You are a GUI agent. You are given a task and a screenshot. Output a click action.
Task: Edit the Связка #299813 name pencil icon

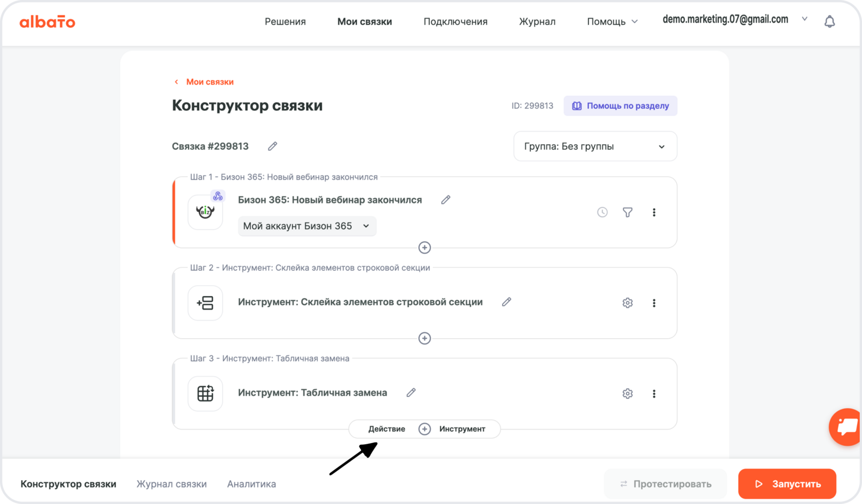point(273,146)
